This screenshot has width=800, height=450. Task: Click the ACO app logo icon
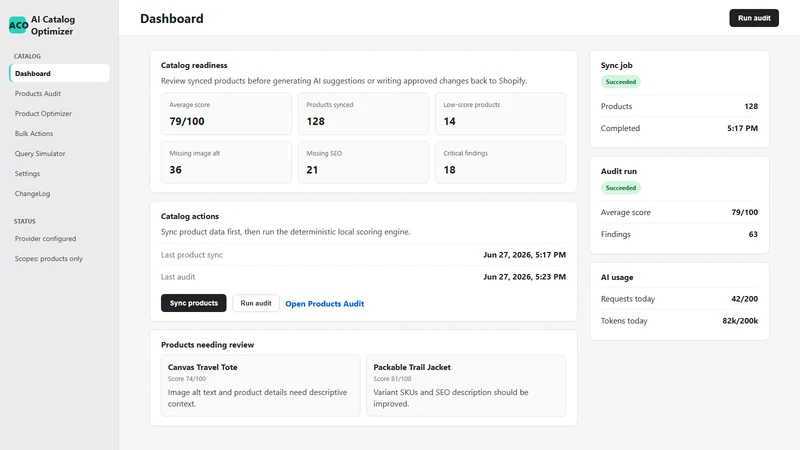(x=18, y=25)
